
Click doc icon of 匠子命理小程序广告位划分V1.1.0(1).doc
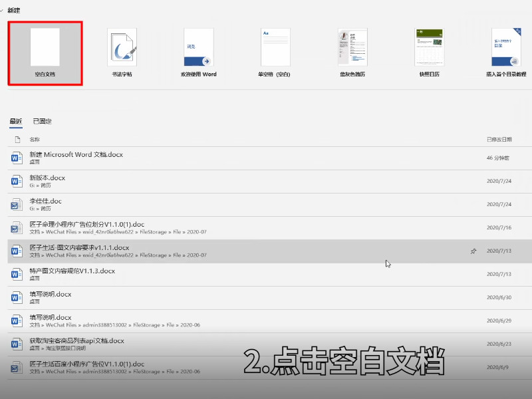[16, 228]
